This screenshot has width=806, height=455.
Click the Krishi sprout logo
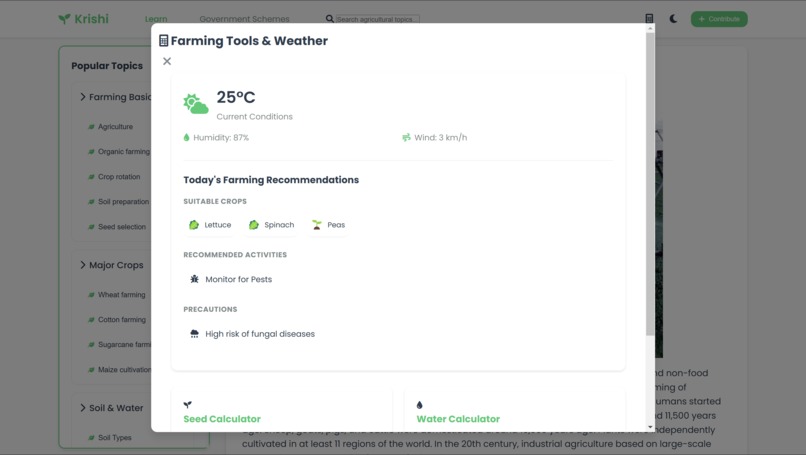pos(64,19)
